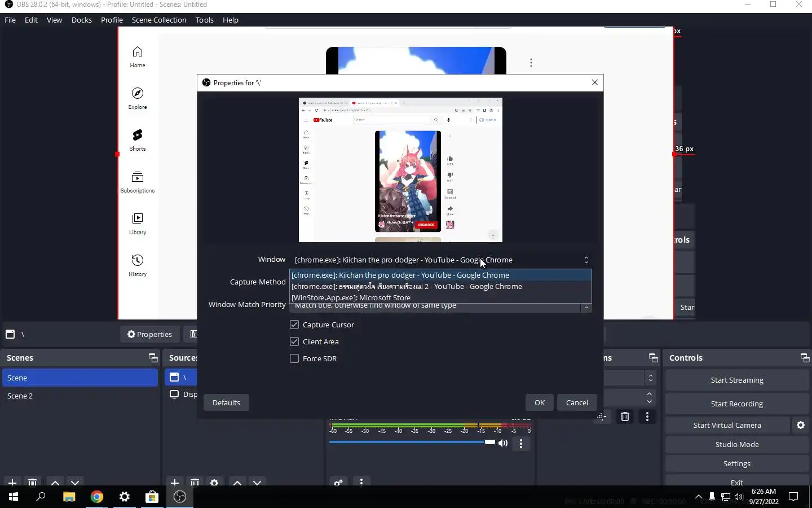Viewport: 812px width, 508px height.
Task: Open the audio channel's three-dot options menu
Action: (x=521, y=444)
